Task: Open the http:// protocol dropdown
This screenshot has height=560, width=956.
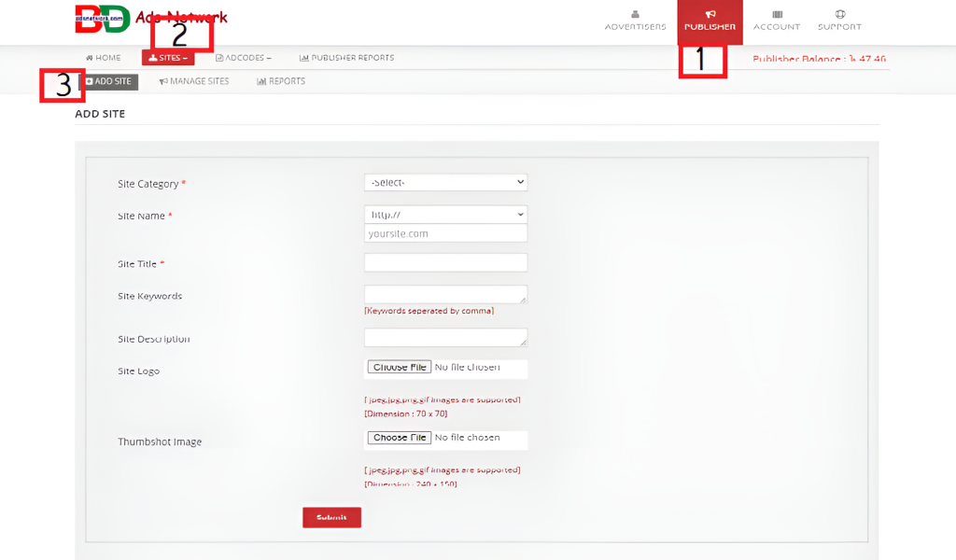Action: pos(445,215)
